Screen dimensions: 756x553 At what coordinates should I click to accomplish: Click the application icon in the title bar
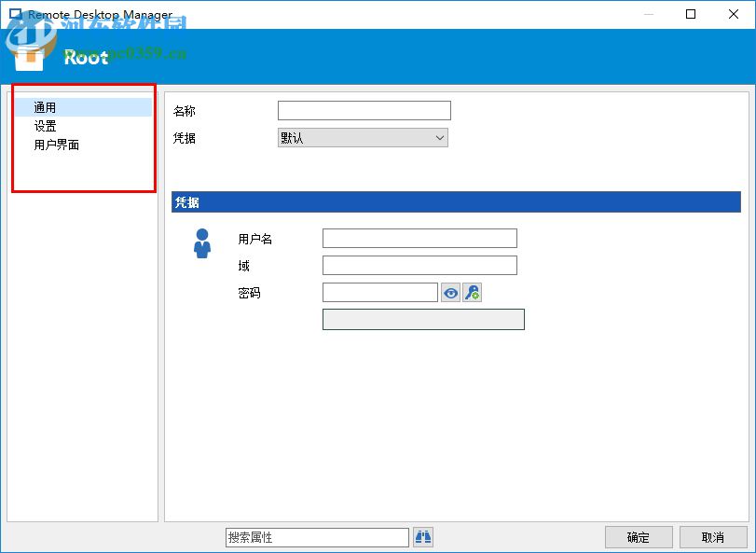click(x=14, y=14)
